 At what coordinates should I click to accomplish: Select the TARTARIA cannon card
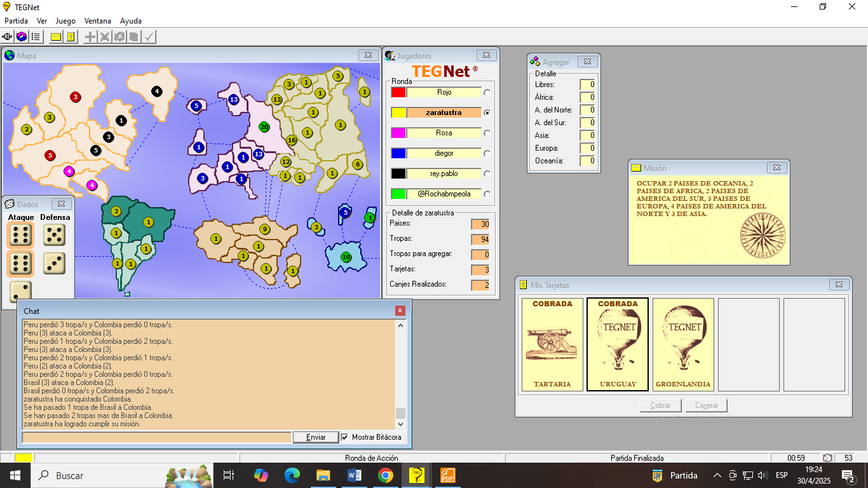[x=552, y=344]
